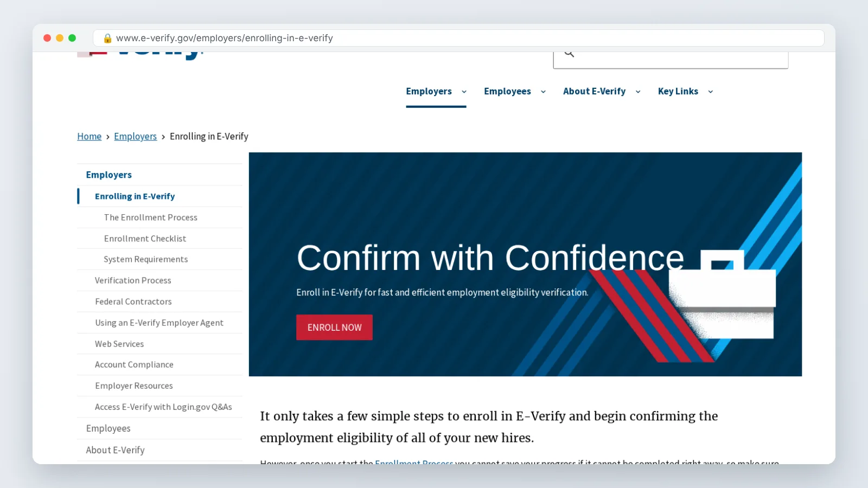
Task: Open the Employees sidebar section
Action: click(108, 428)
